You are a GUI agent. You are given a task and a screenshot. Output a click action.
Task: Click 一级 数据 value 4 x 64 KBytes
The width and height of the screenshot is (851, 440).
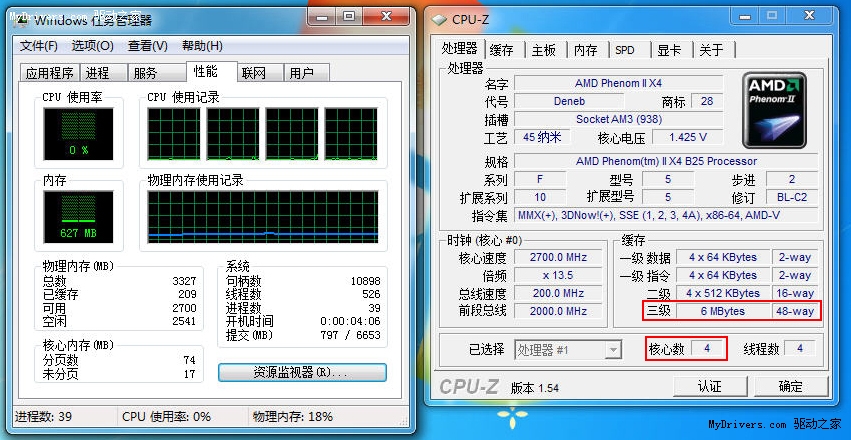pyautogui.click(x=722, y=257)
